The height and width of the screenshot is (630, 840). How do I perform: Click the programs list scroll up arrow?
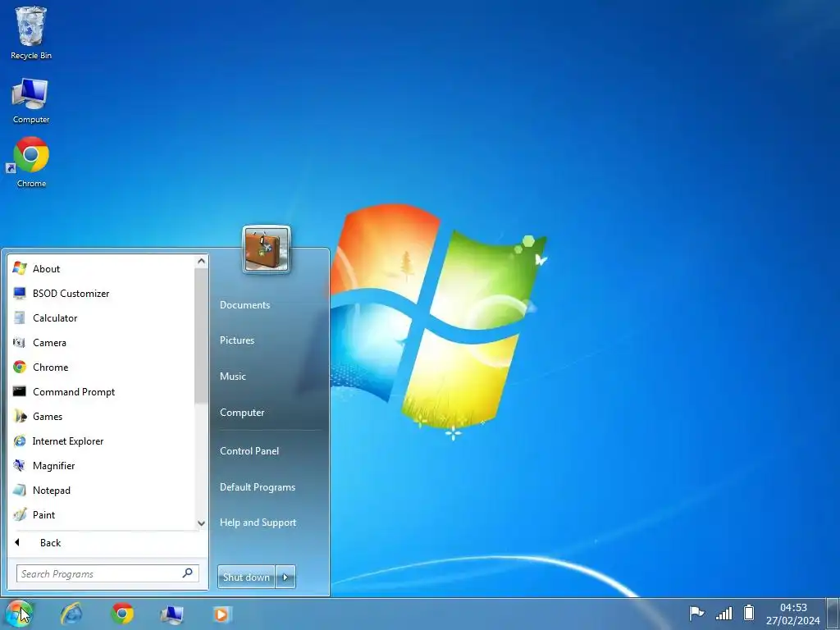pyautogui.click(x=202, y=261)
